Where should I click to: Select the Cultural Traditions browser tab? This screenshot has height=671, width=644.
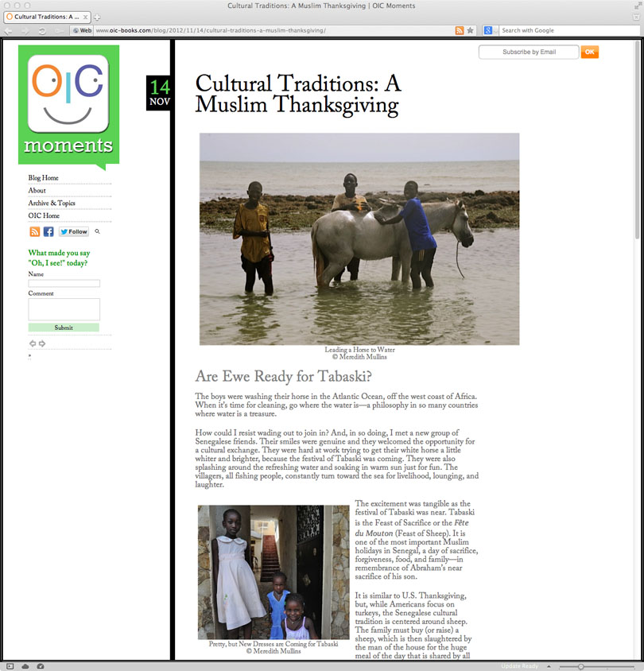click(47, 17)
